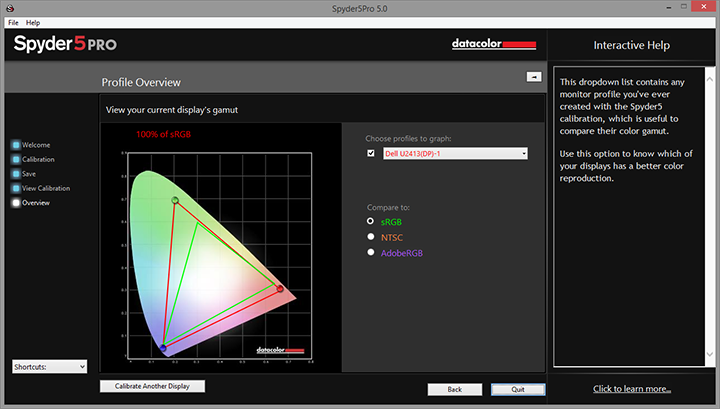The height and width of the screenshot is (409, 720).
Task: Open the File menu
Action: click(x=13, y=22)
